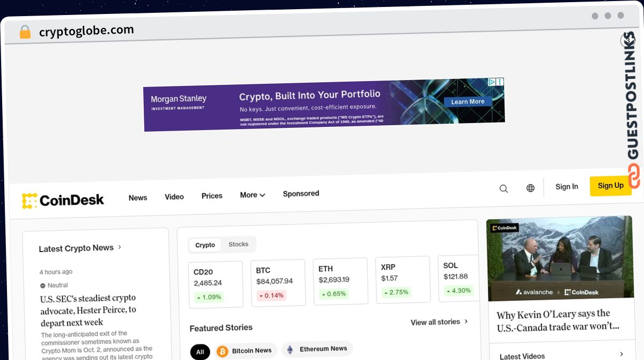Click the Learn More ad button
The width and height of the screenshot is (644, 360).
coord(467,102)
